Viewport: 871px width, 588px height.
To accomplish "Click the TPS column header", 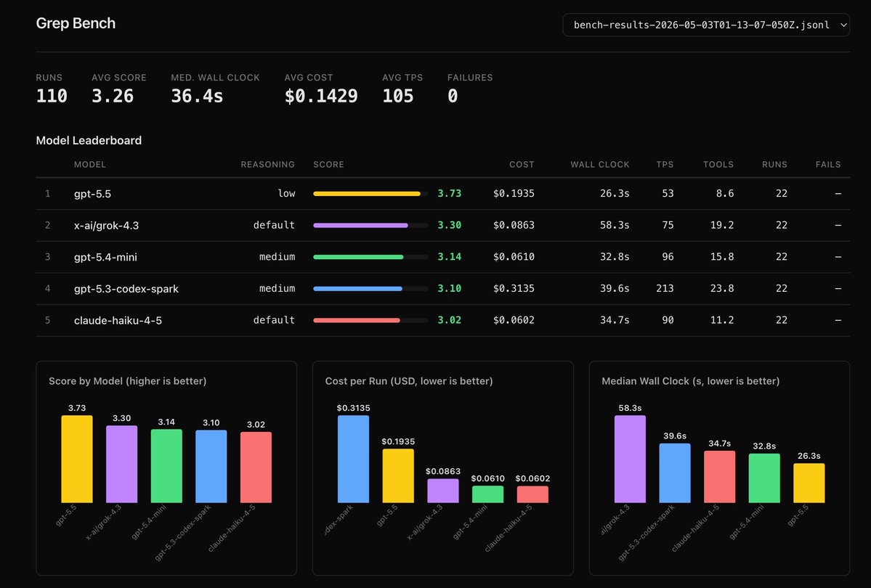I will (x=665, y=164).
